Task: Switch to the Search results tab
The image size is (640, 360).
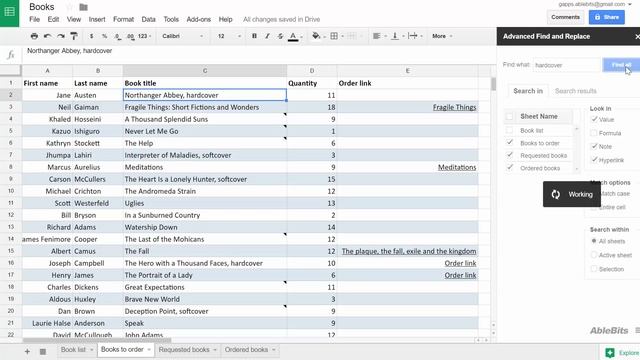Action: tap(576, 91)
